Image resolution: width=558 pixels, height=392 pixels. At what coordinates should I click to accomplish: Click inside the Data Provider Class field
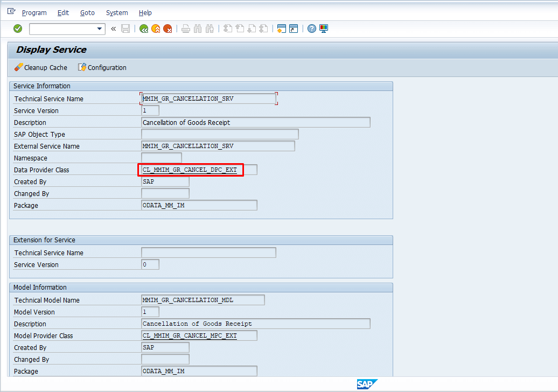pyautogui.click(x=191, y=170)
